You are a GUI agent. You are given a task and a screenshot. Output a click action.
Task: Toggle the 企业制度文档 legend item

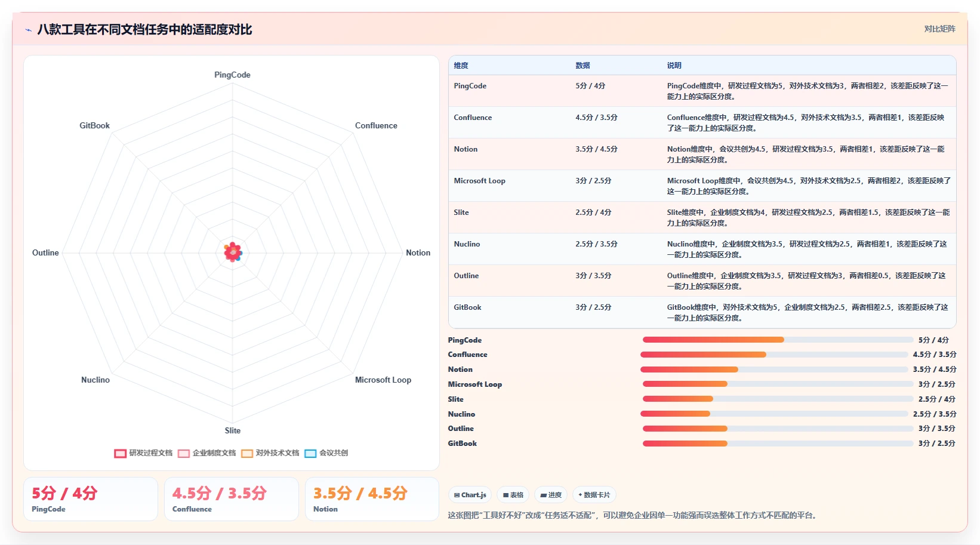tap(207, 453)
